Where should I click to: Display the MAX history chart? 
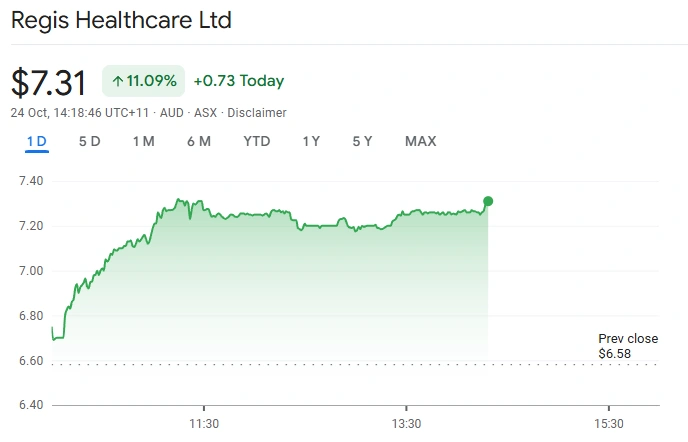(420, 141)
